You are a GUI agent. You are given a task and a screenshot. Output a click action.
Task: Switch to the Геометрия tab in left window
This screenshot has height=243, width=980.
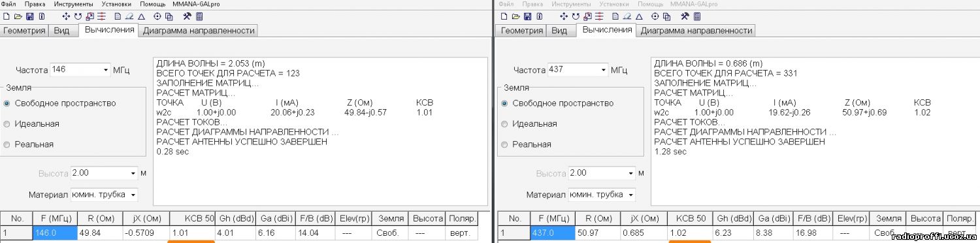(x=24, y=31)
